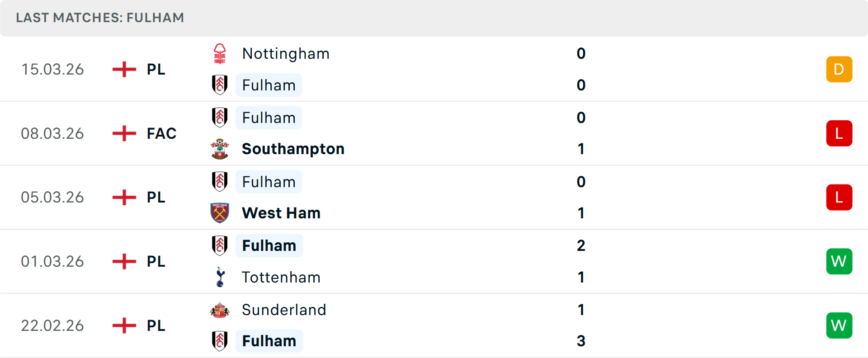
Task: Toggle the red L badge for the West Ham match
Action: (839, 197)
